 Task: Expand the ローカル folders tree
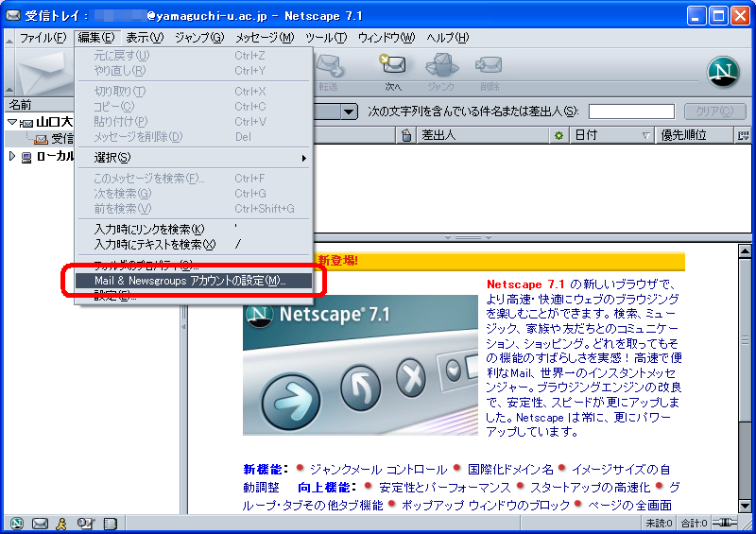coord(12,156)
